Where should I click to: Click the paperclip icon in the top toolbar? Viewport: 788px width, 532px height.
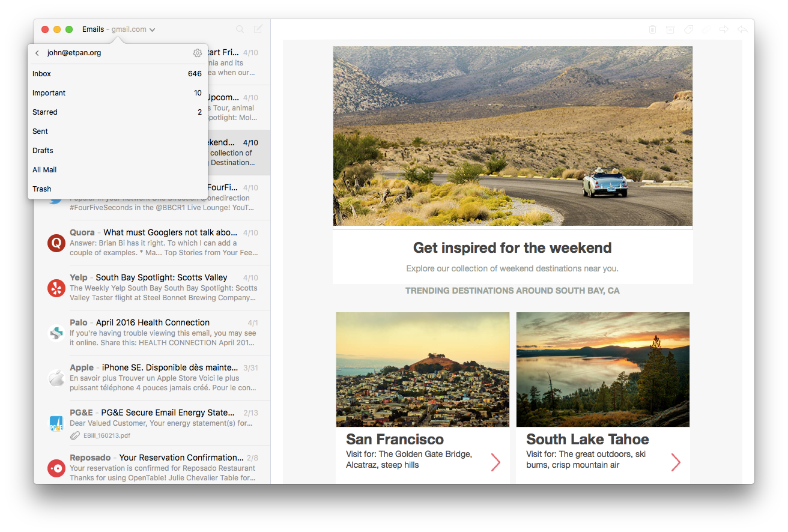706,29
